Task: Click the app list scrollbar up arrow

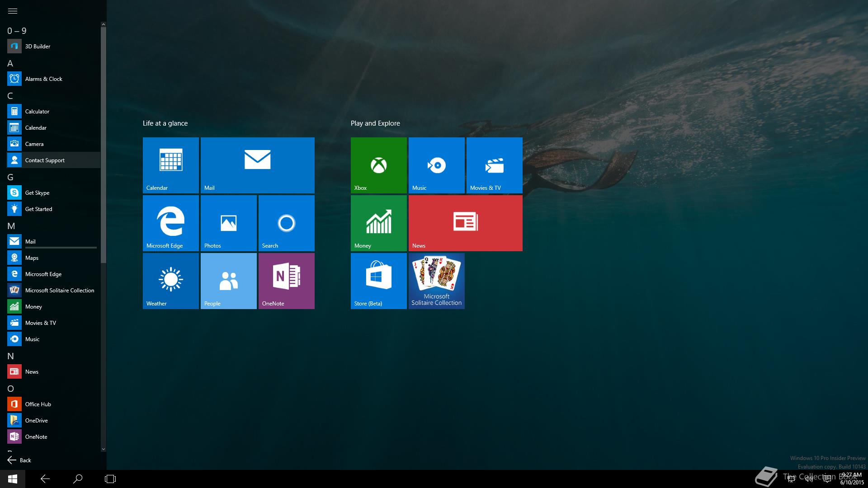Action: pos(104,24)
